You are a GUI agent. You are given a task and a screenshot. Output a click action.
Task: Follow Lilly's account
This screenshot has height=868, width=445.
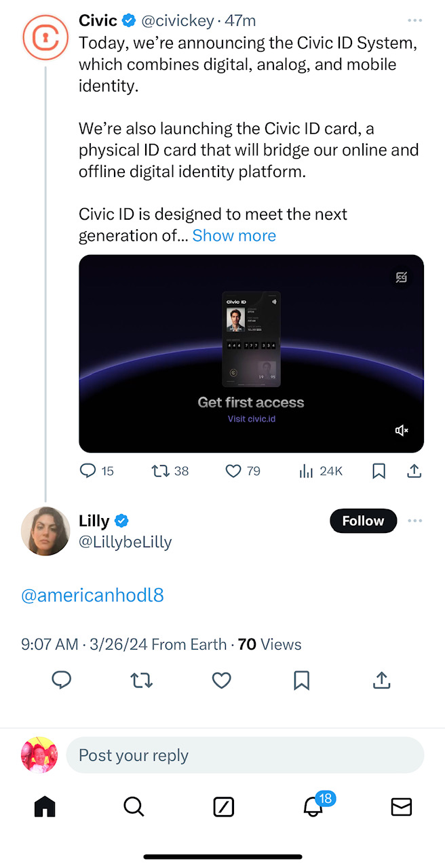click(x=363, y=521)
